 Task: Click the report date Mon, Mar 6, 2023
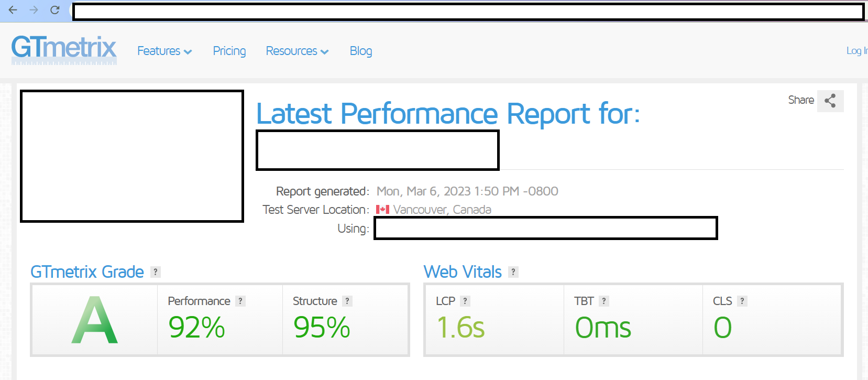[467, 191]
